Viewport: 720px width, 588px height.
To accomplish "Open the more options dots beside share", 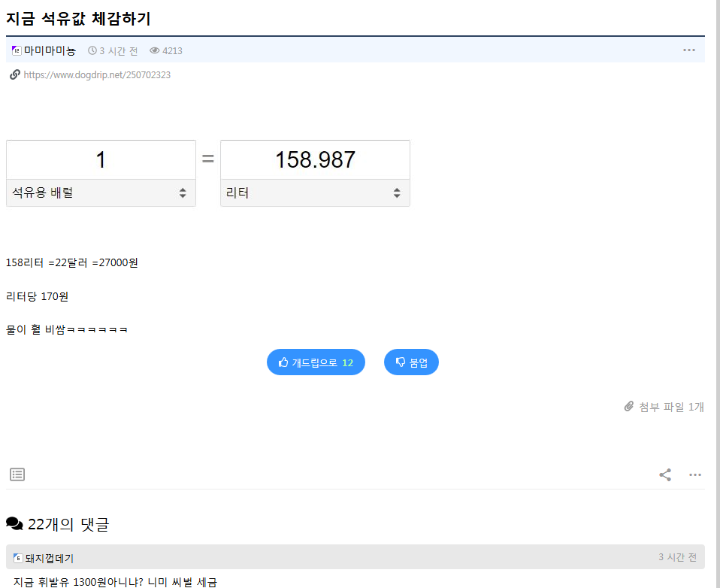I will point(695,474).
